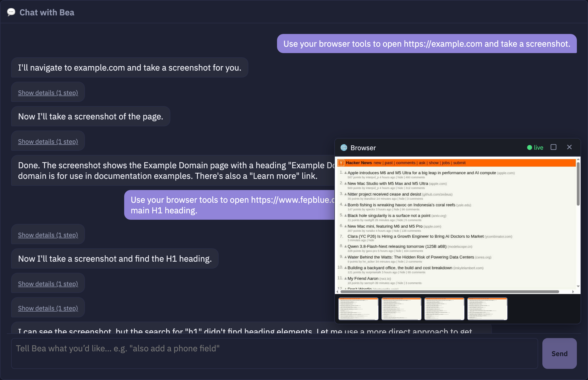
Task: Click the Hacker News Y logo
Action: (x=341, y=163)
